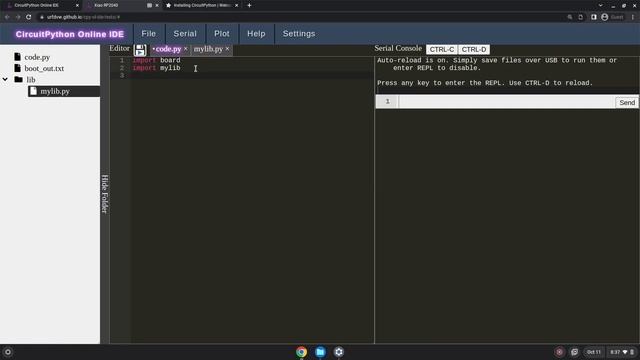This screenshot has height=360, width=640.
Task: Open the side panel browser icon
Action: [594, 17]
